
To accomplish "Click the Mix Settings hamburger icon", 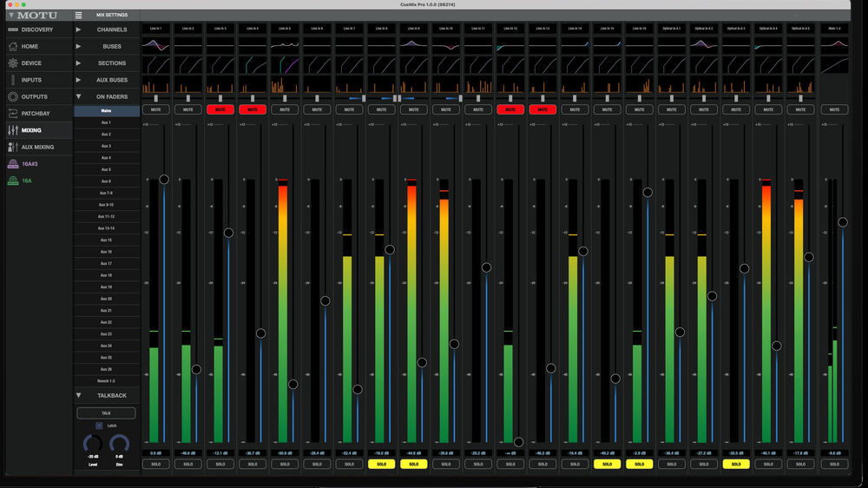I will [79, 16].
